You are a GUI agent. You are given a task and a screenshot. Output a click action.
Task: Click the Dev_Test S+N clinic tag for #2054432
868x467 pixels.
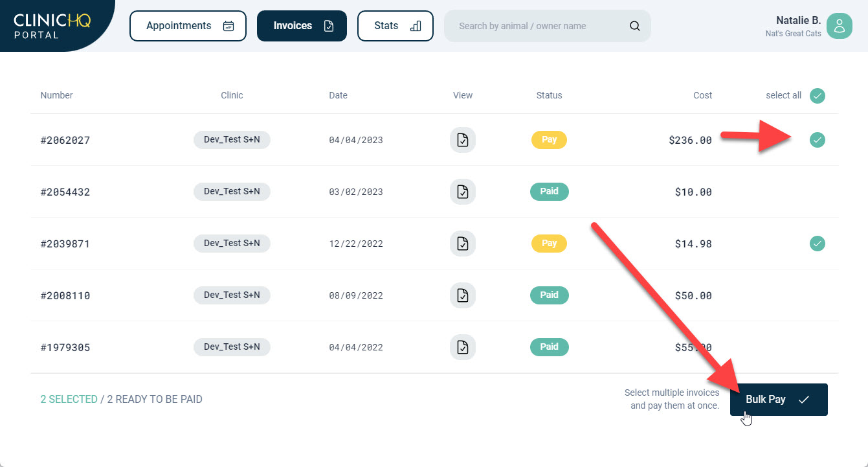point(232,192)
